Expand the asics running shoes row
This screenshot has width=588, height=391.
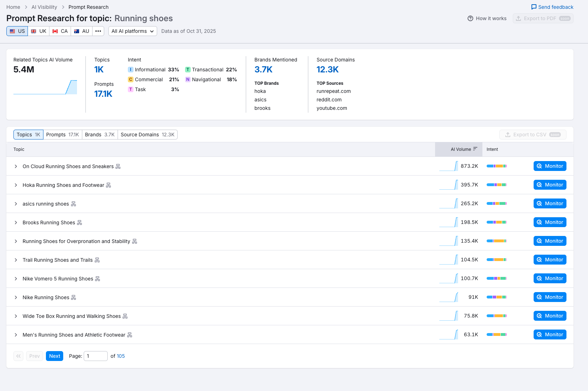[x=16, y=204]
